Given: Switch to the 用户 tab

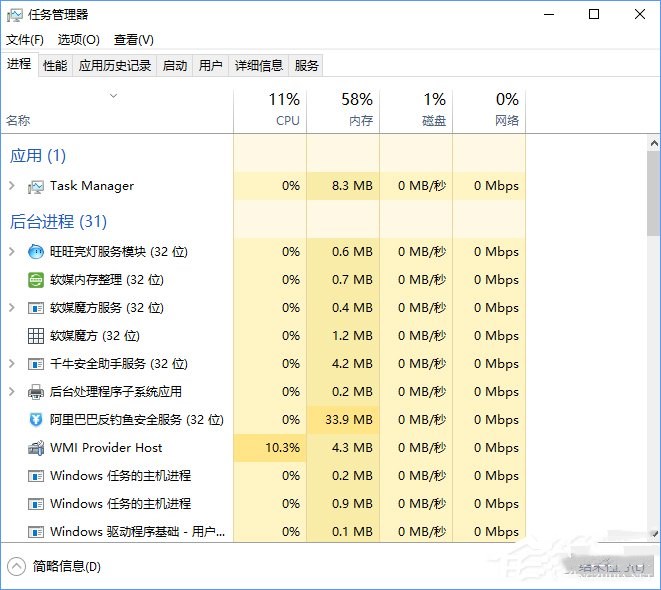Looking at the screenshot, I should pos(211,65).
